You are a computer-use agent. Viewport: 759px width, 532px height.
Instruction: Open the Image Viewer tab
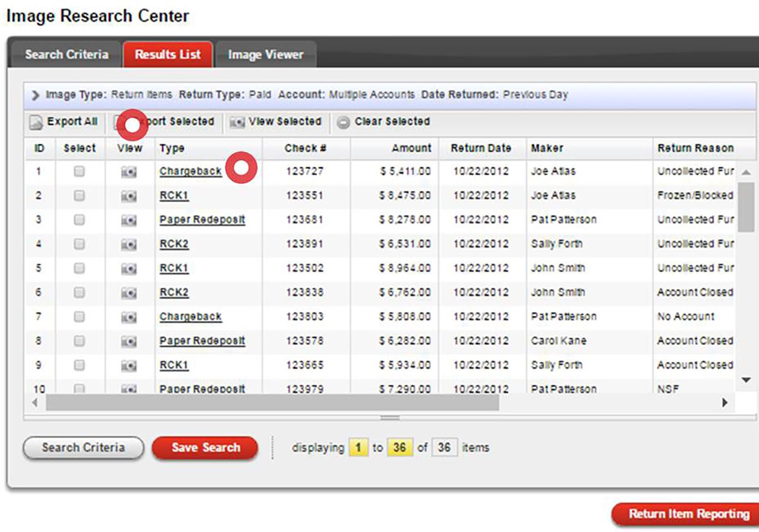tap(265, 54)
